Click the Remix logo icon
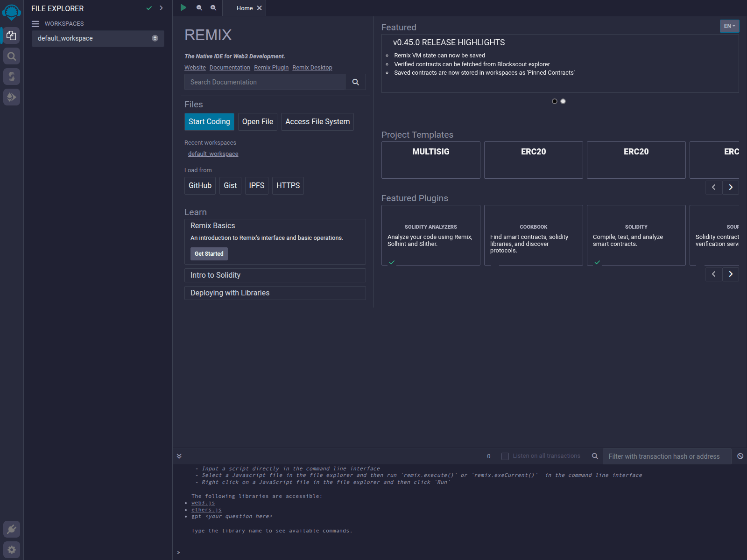This screenshot has height=560, width=747. click(11, 12)
